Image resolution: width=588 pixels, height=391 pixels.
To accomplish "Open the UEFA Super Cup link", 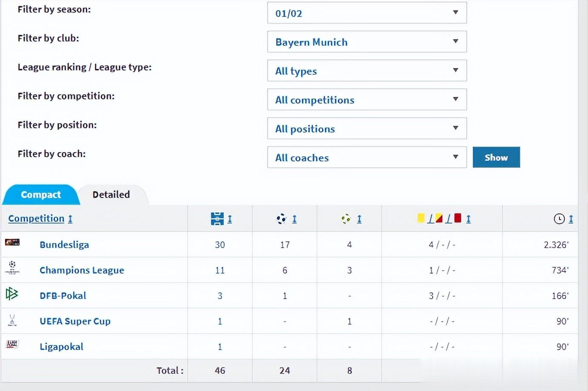I will 75,321.
